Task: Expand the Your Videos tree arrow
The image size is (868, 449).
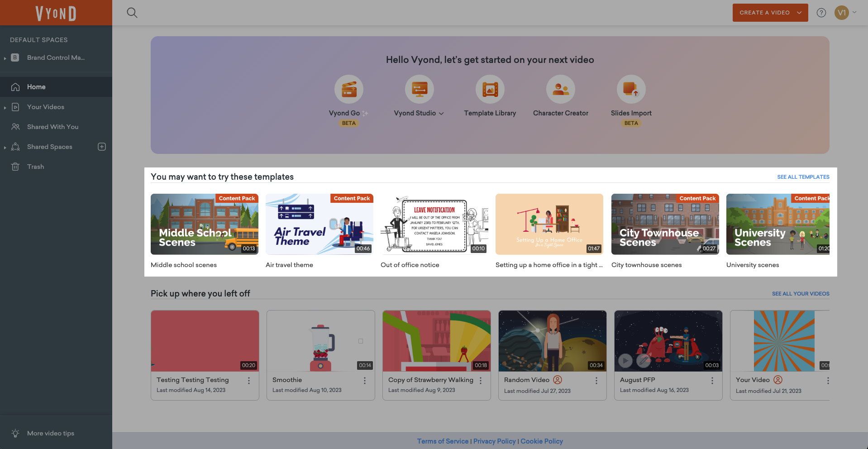Action: [x=5, y=107]
